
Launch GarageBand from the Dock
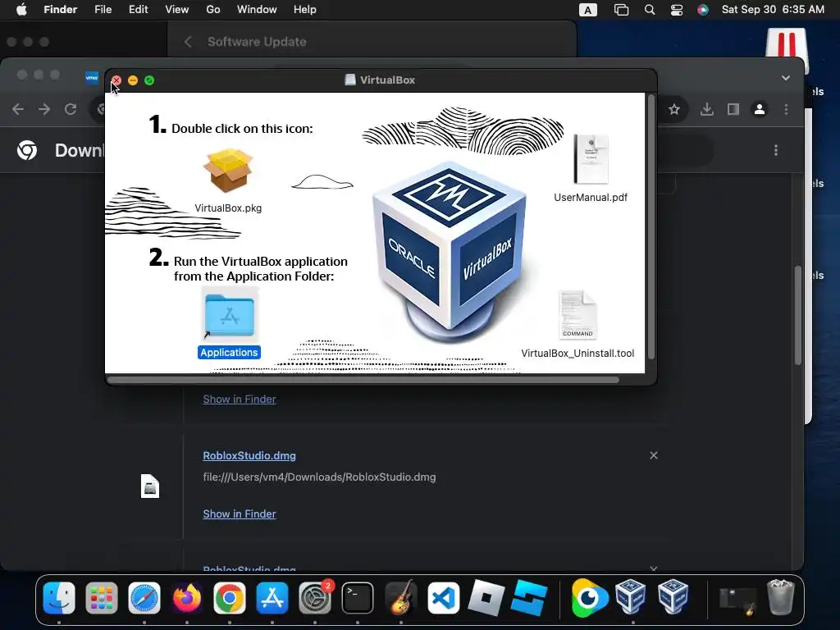tap(400, 597)
